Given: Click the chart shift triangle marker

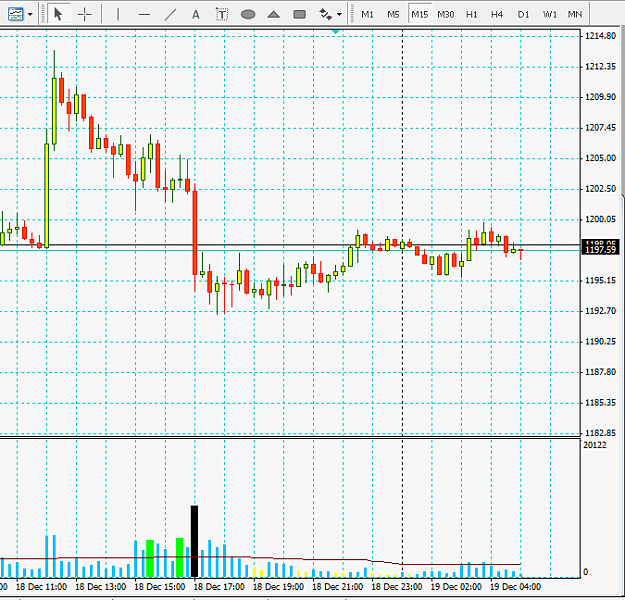Looking at the screenshot, I should click(336, 32).
